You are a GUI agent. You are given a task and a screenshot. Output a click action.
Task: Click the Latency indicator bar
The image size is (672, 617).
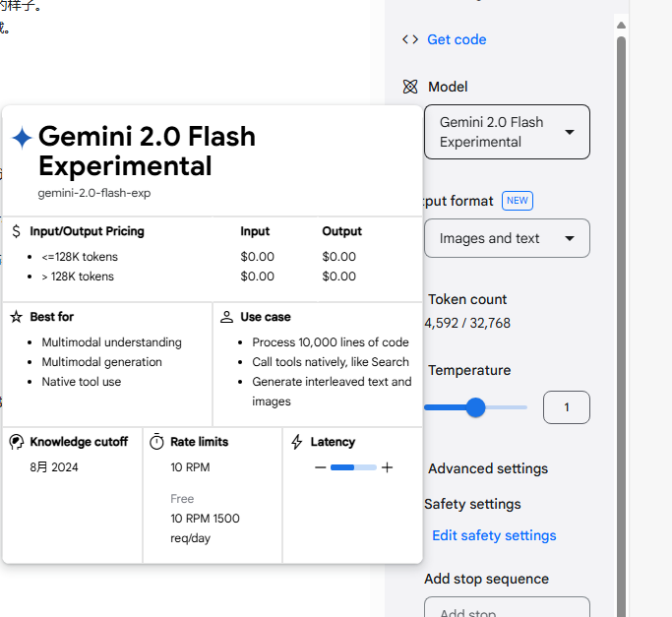point(353,467)
